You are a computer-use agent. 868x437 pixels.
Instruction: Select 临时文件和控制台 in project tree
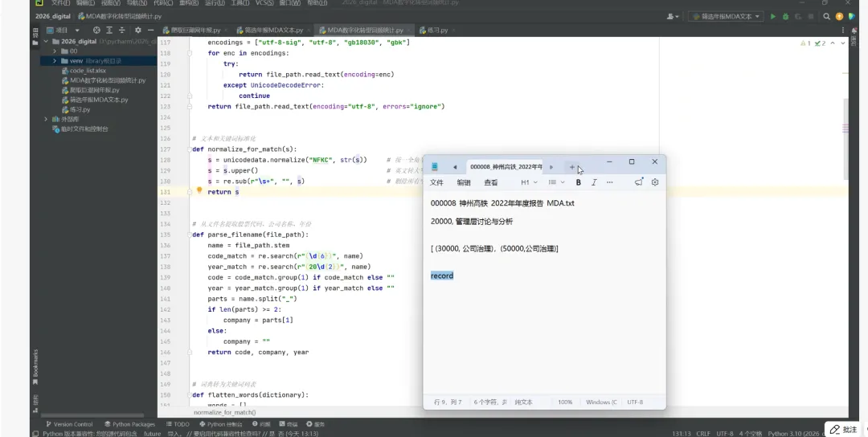[x=80, y=129]
